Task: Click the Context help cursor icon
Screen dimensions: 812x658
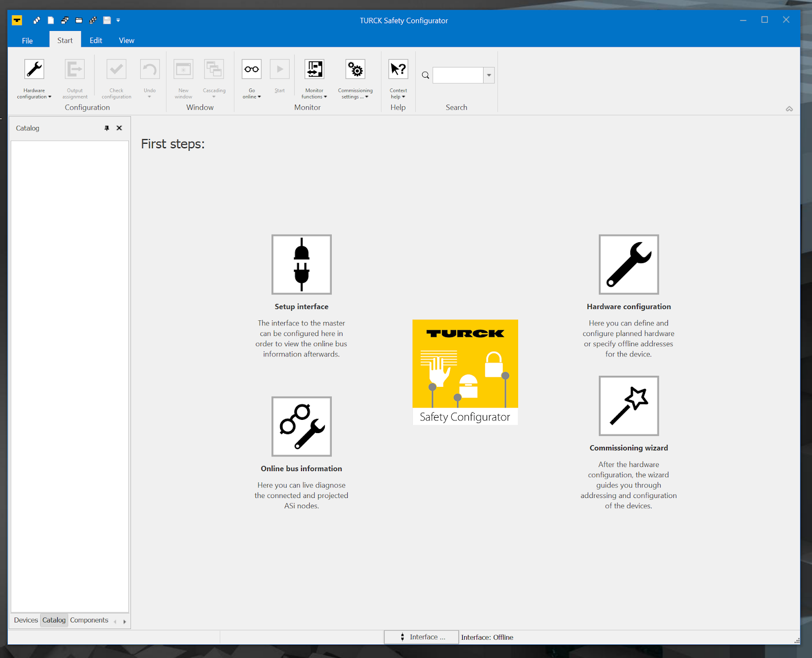Action: pos(398,70)
